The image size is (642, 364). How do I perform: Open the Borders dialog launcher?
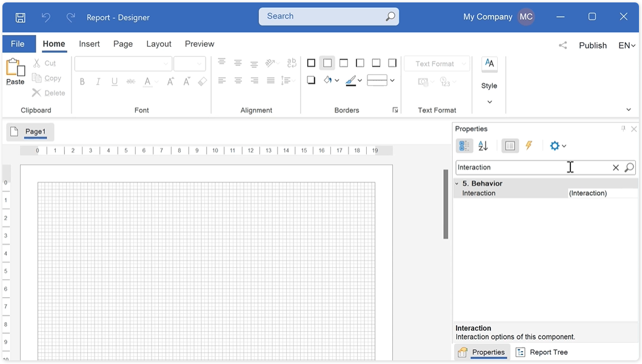(395, 110)
